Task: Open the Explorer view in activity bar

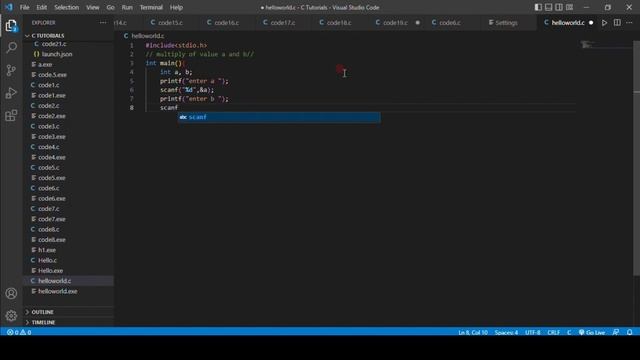Action: (x=11, y=26)
